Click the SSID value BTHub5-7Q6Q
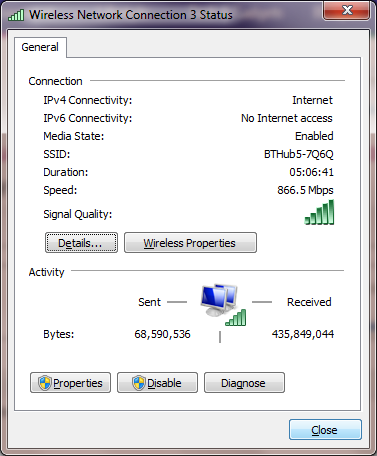This screenshot has width=377, height=456. pos(298,154)
